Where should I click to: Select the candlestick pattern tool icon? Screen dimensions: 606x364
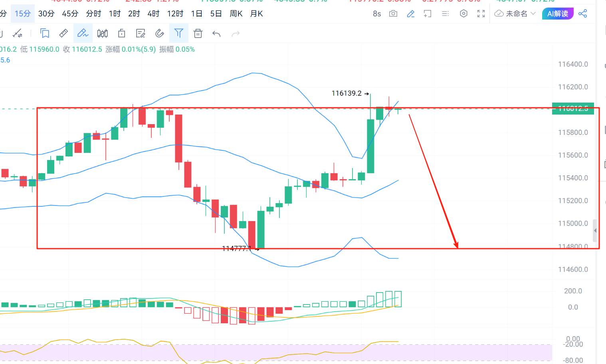[x=103, y=34]
